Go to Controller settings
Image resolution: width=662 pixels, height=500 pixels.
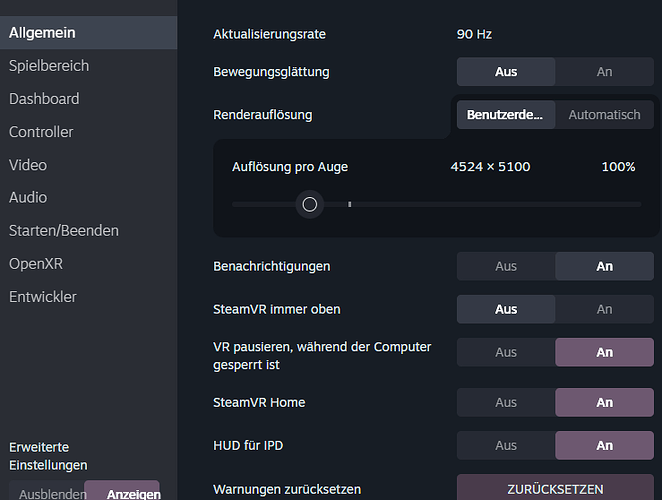88,132
